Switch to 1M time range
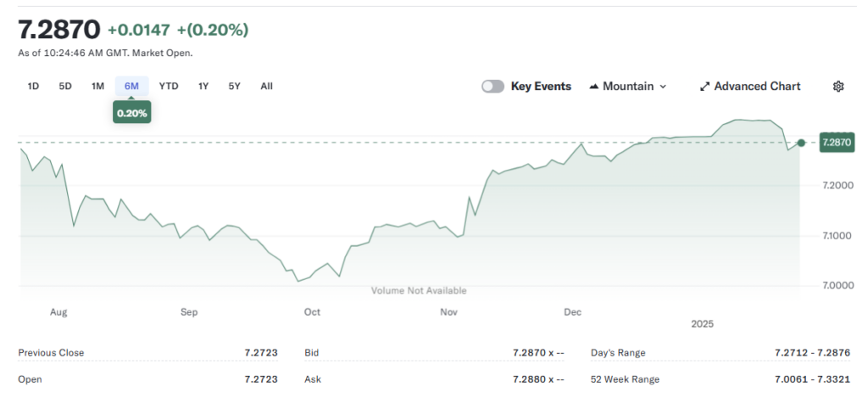868x398 pixels. tap(97, 86)
